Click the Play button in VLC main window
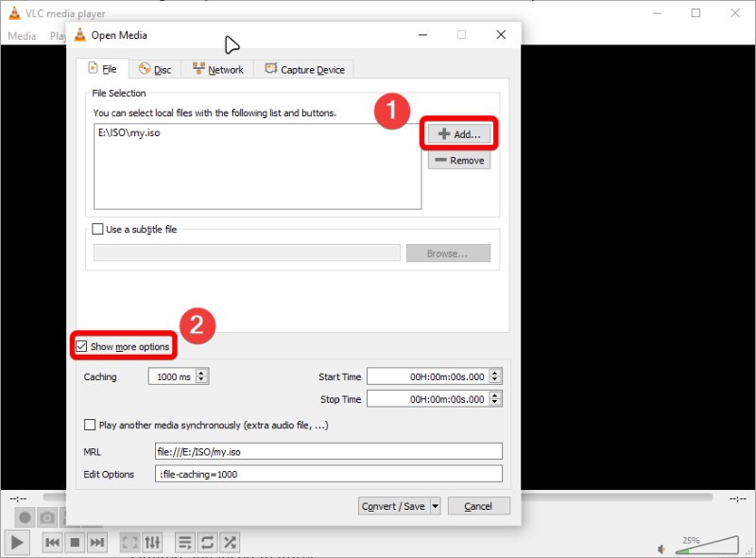This screenshot has height=558, width=756. point(17,542)
